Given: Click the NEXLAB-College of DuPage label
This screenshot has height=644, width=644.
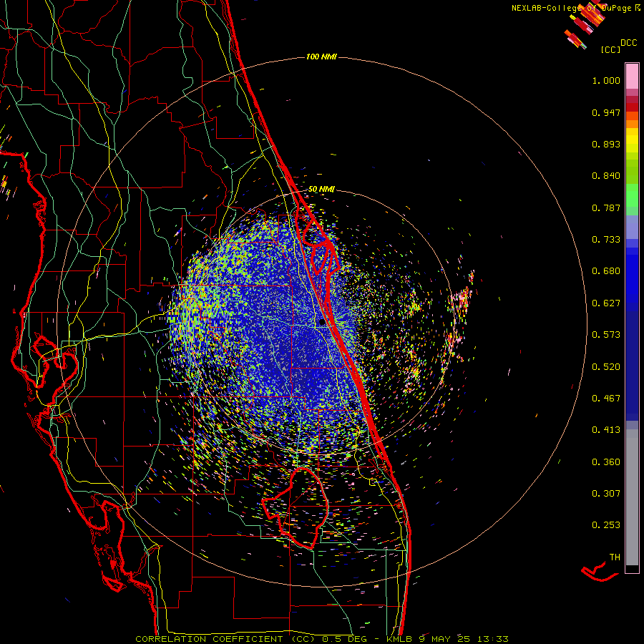Looking at the screenshot, I should pyautogui.click(x=572, y=8).
